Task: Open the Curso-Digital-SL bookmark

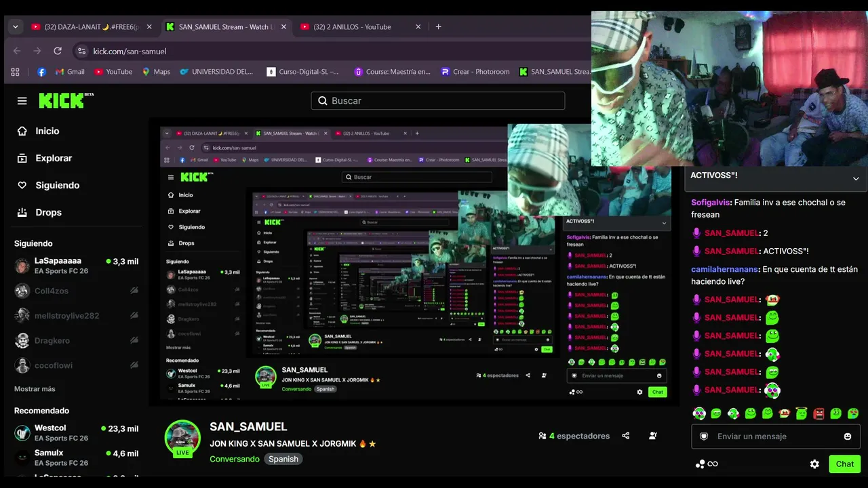Action: point(302,72)
